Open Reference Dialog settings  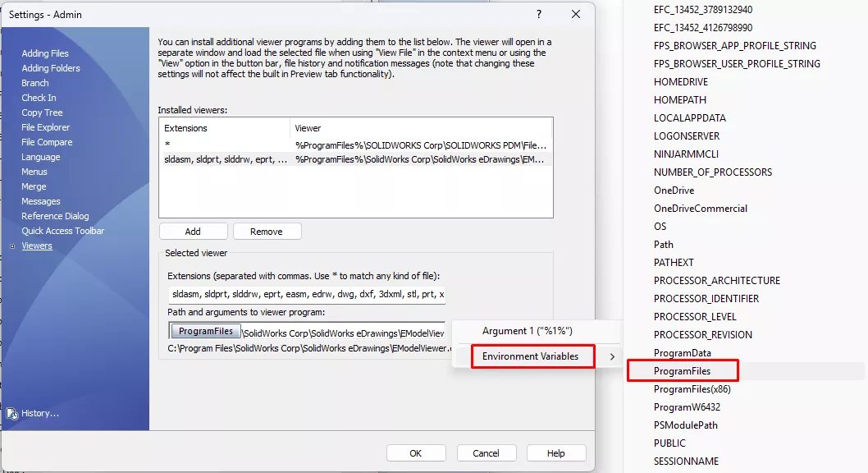point(55,216)
